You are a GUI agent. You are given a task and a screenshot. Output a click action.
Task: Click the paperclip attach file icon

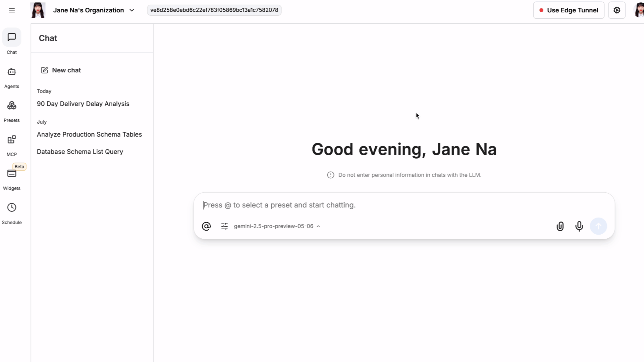560,226
